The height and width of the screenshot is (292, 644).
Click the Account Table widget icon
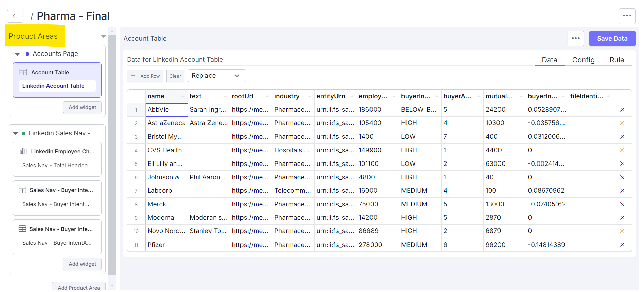tap(23, 72)
